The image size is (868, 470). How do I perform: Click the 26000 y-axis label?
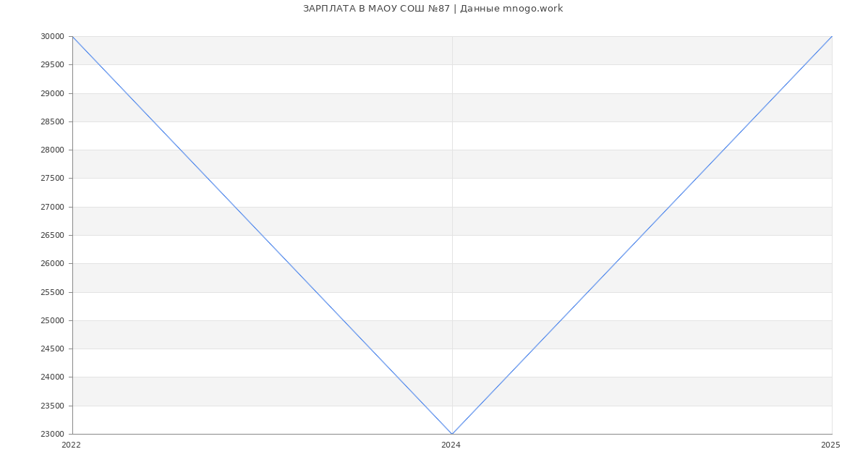pos(52,264)
